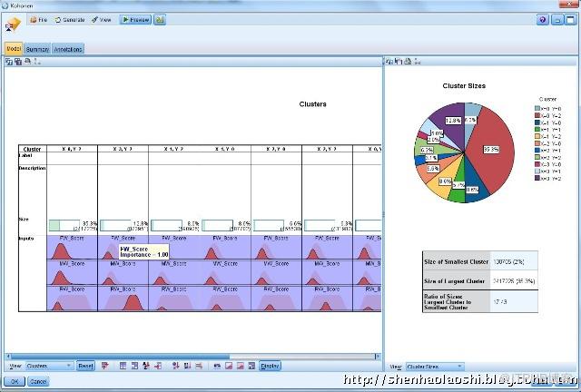Open the right View dropdown showing Cluster Sizes
The image size is (581, 392).
coord(435,367)
